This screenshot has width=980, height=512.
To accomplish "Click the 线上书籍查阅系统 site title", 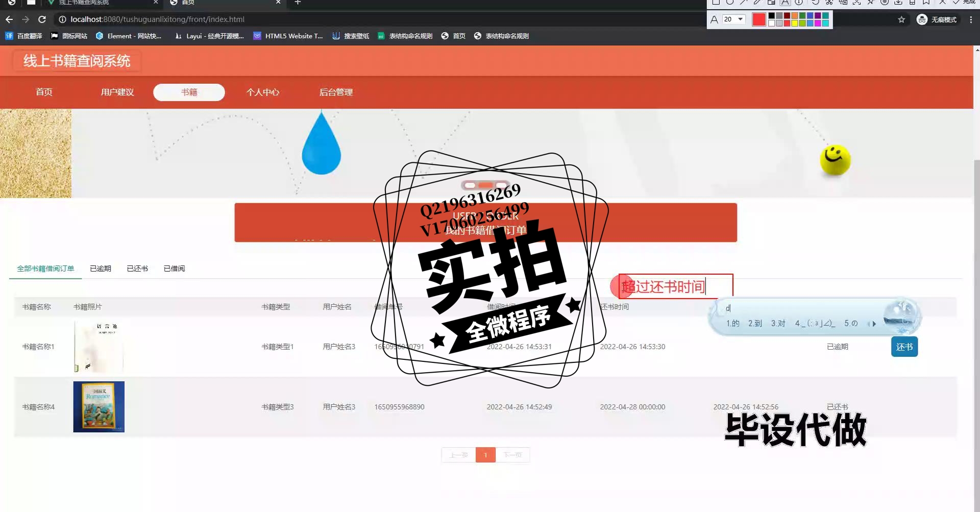I will (x=77, y=61).
